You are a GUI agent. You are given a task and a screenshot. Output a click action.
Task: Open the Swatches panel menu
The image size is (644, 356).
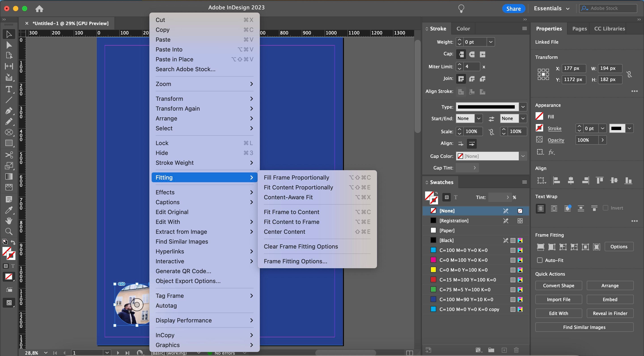pos(524,182)
